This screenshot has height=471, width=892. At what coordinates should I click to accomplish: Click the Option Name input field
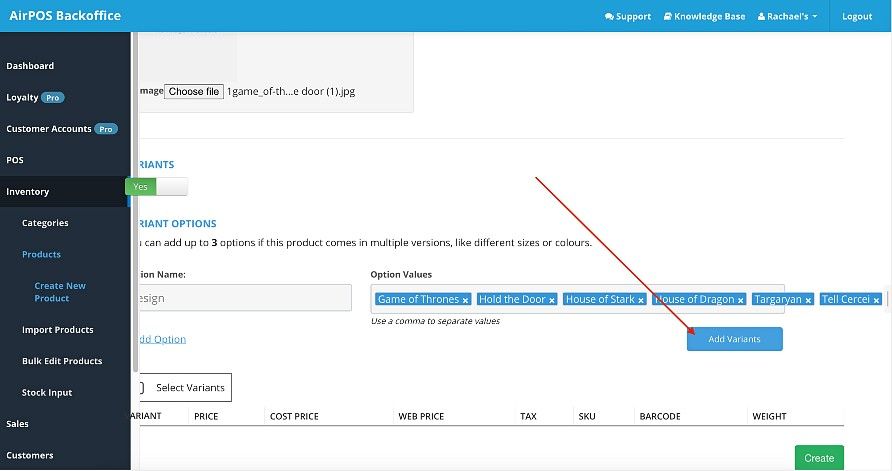[245, 298]
